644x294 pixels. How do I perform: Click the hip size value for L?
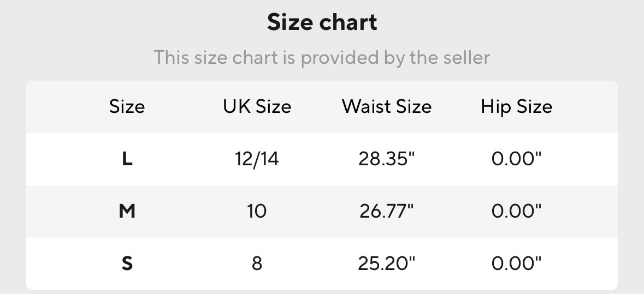click(x=516, y=159)
